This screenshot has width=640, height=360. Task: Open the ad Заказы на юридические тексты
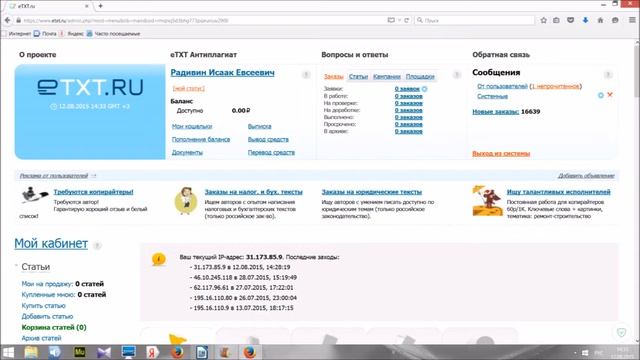pyautogui.click(x=371, y=192)
